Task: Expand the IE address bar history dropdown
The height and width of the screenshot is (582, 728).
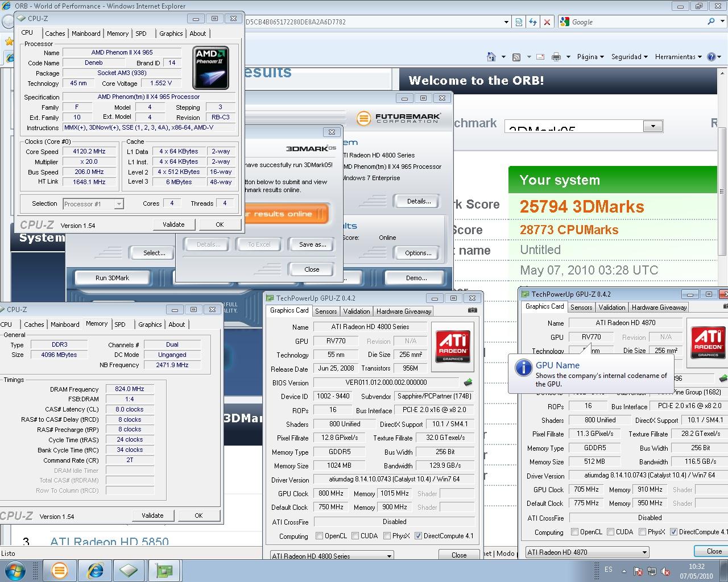Action: point(506,22)
